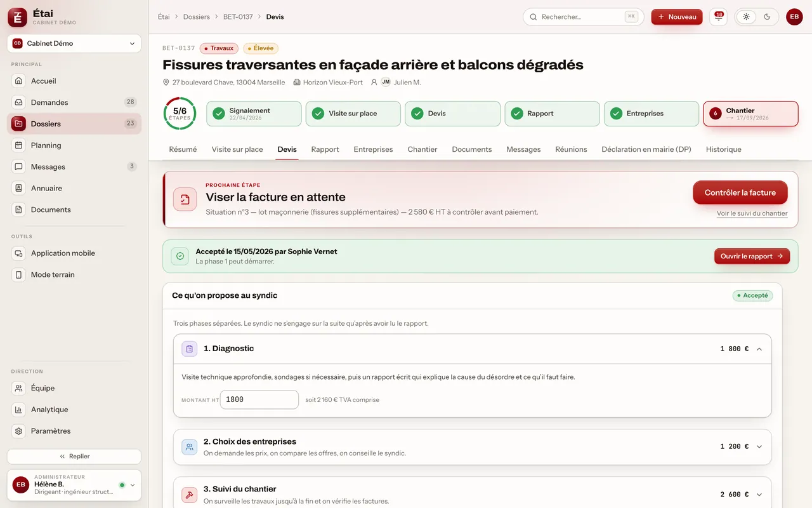The image size is (812, 508).
Task: Click the clipboard icon of 1. Diagnostic
Action: tap(189, 349)
